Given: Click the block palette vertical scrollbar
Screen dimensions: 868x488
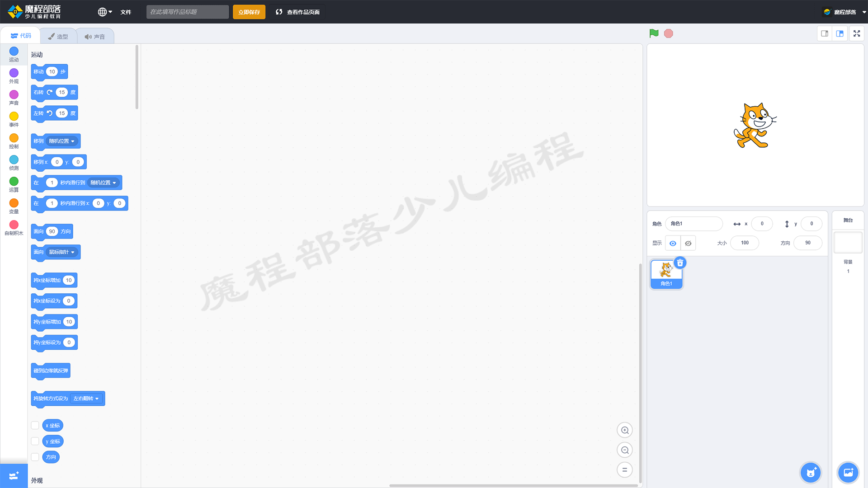Looking at the screenshot, I should tap(137, 77).
